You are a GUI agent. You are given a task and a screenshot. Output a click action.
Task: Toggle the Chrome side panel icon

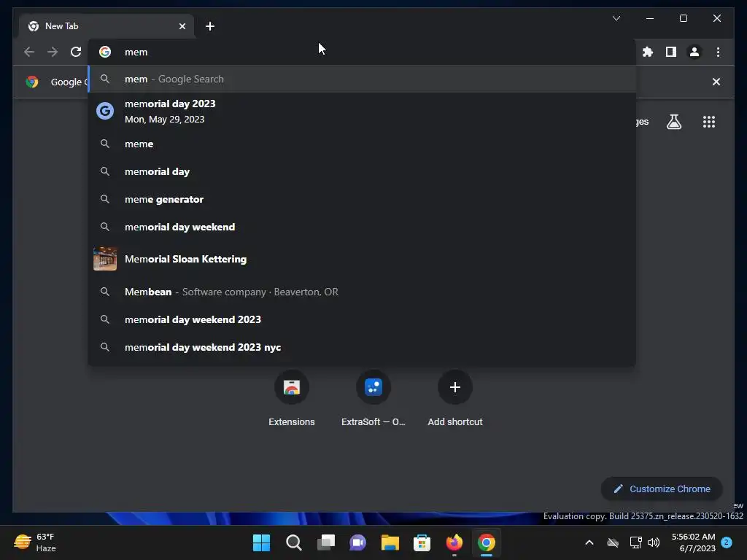point(671,52)
